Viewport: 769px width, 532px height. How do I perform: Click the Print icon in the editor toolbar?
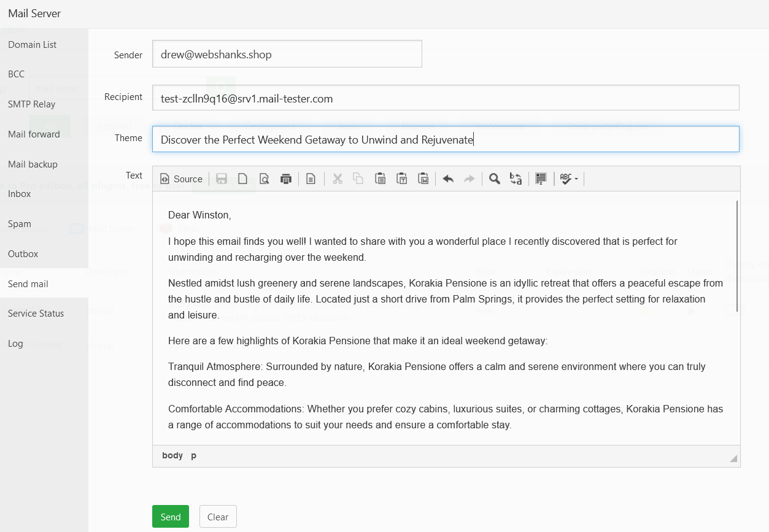pos(285,179)
